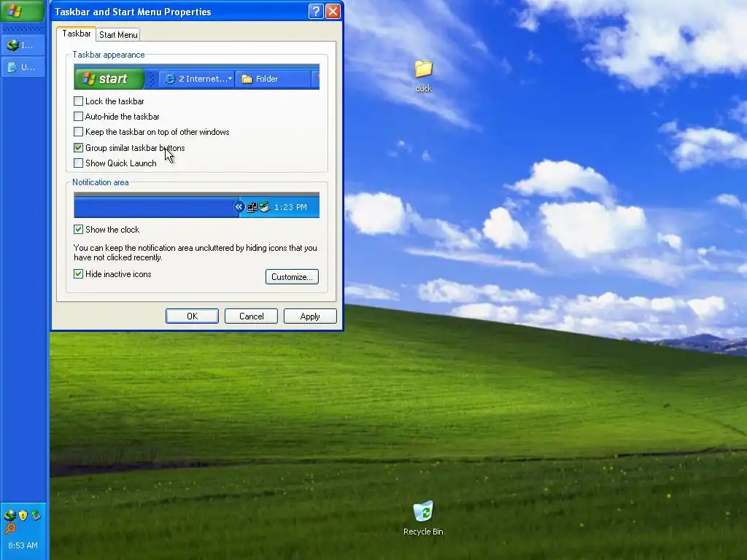
Task: Click the globe download manager tray icon
Action: 10,515
